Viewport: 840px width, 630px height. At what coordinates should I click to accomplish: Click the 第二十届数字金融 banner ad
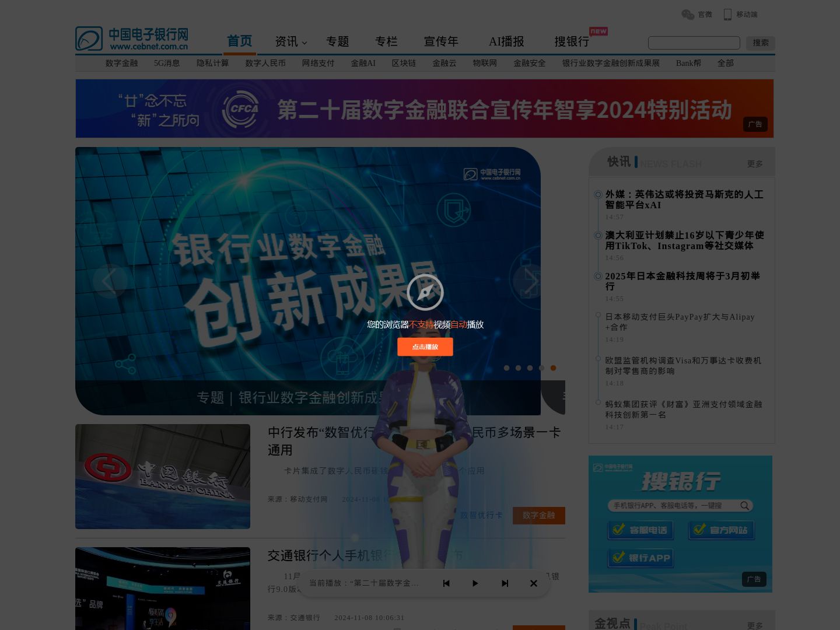(425, 108)
